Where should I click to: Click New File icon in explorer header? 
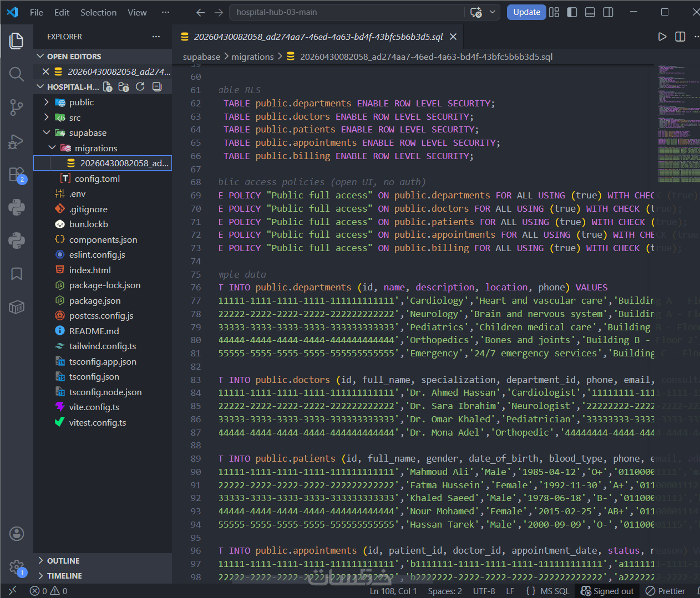108,87
